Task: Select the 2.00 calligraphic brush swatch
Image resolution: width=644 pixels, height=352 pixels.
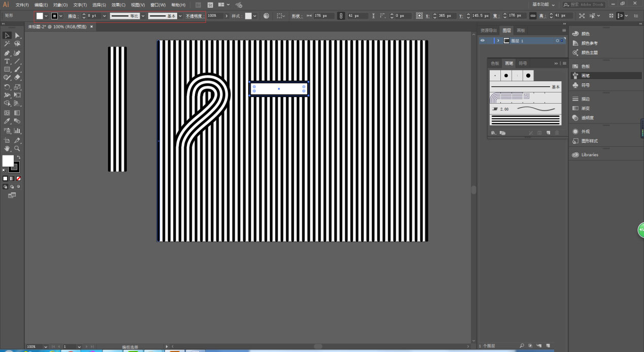Action: [x=525, y=109]
